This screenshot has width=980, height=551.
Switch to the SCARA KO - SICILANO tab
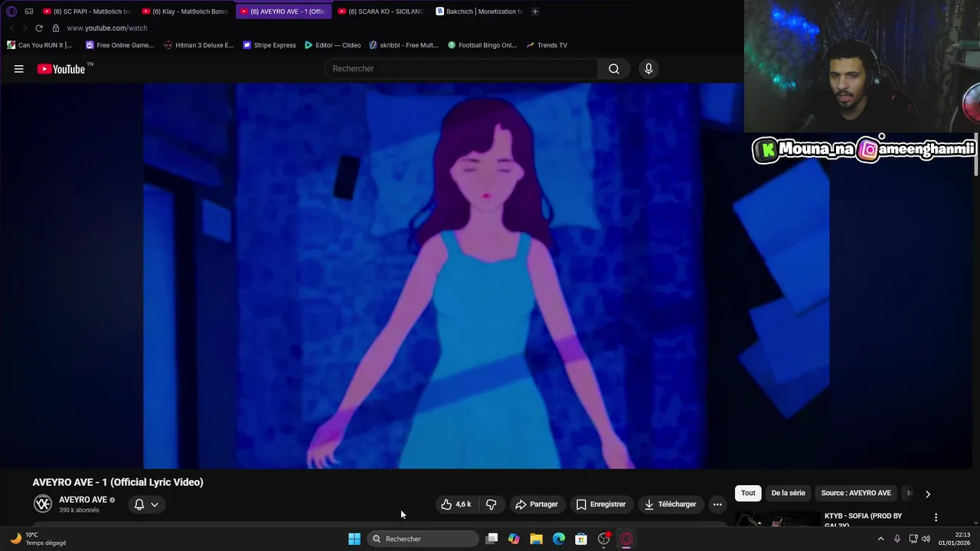[x=381, y=11]
